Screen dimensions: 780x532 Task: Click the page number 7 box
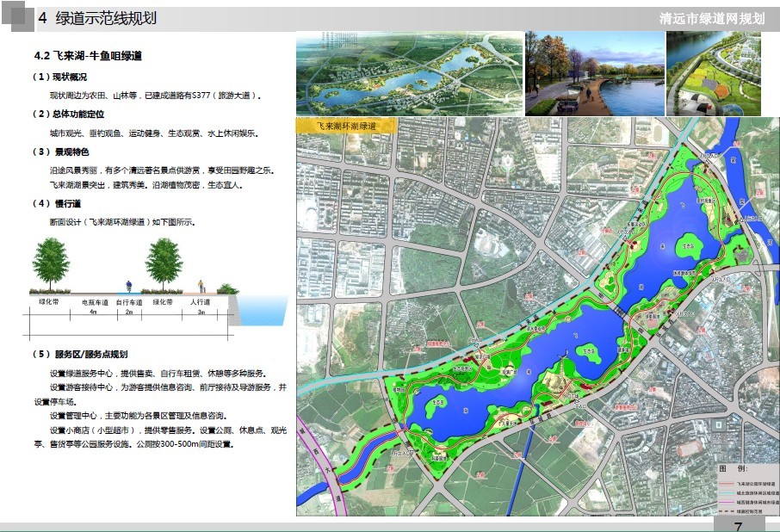(739, 524)
